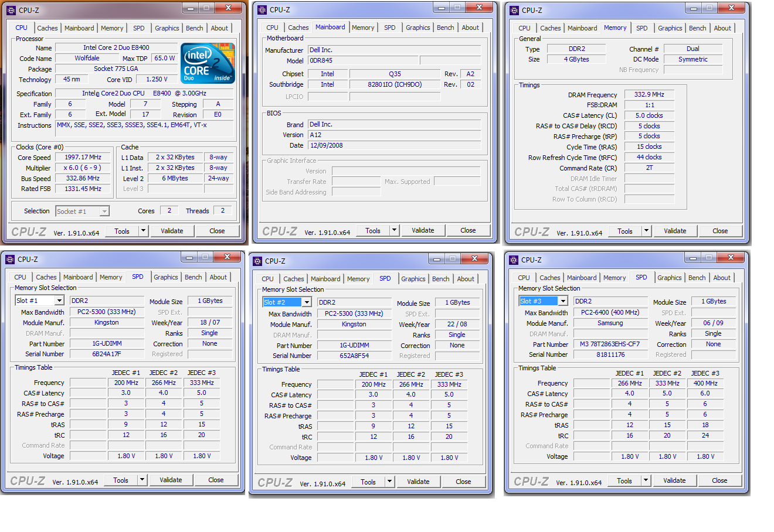Click the 'Samsung' module manufacturer value
Viewport: 774px width, 532px height.
coord(610,323)
